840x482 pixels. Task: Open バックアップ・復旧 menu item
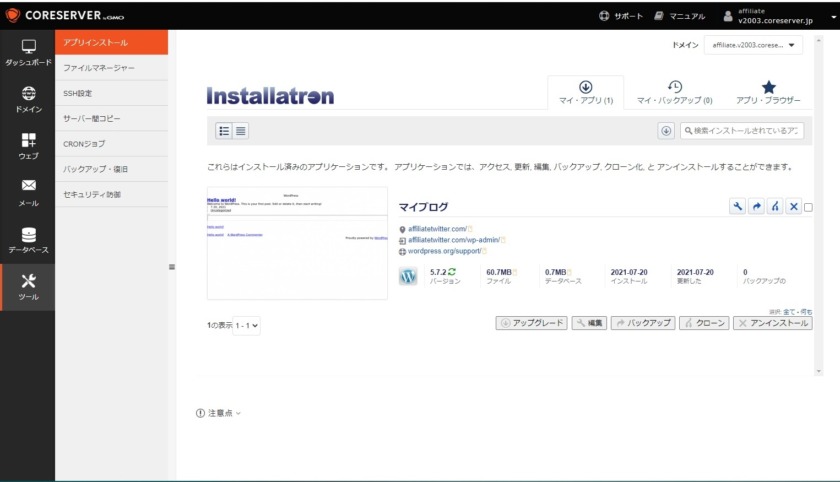(x=111, y=169)
